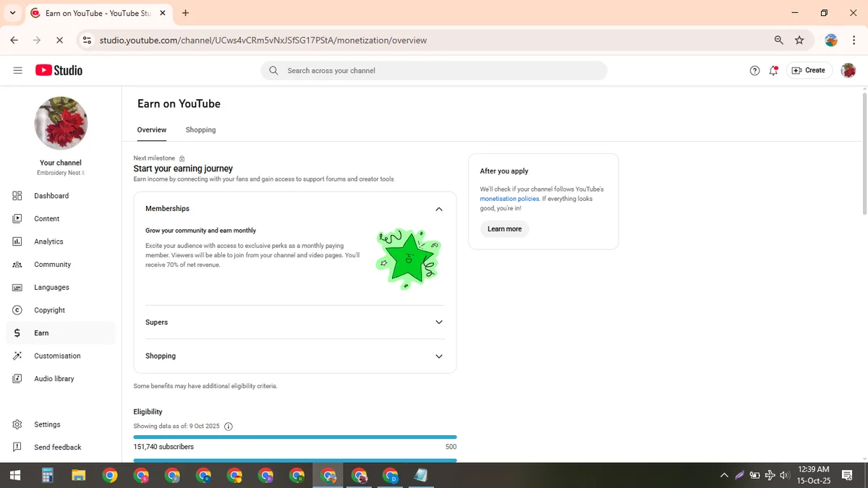Open the zoom magnifier icon in address bar
This screenshot has height=488, width=868.
pyautogui.click(x=778, y=40)
